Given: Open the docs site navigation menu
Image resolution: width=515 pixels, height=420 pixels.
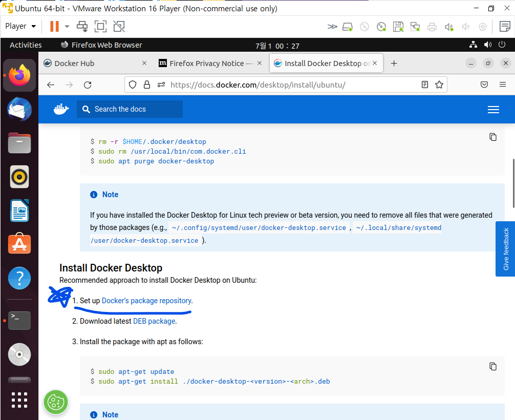Looking at the screenshot, I should pyautogui.click(x=493, y=110).
